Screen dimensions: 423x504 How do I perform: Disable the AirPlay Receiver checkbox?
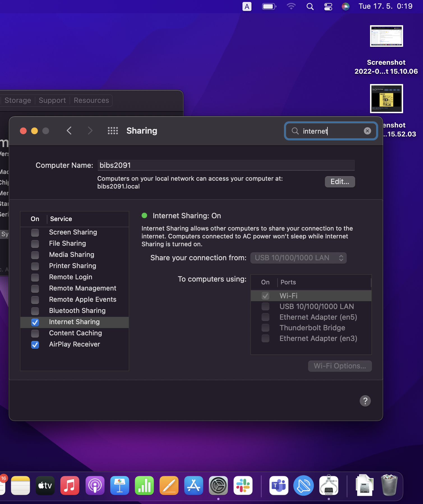coord(35,345)
